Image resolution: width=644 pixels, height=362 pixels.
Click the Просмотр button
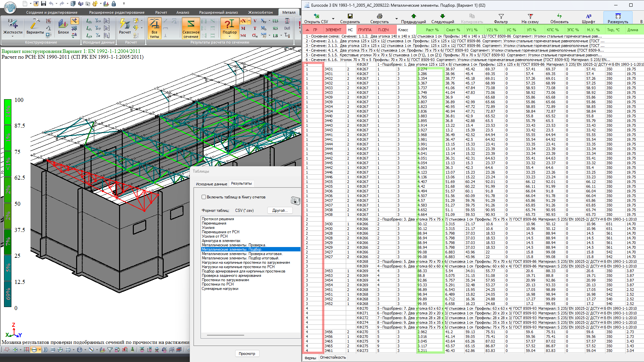coord(247,354)
